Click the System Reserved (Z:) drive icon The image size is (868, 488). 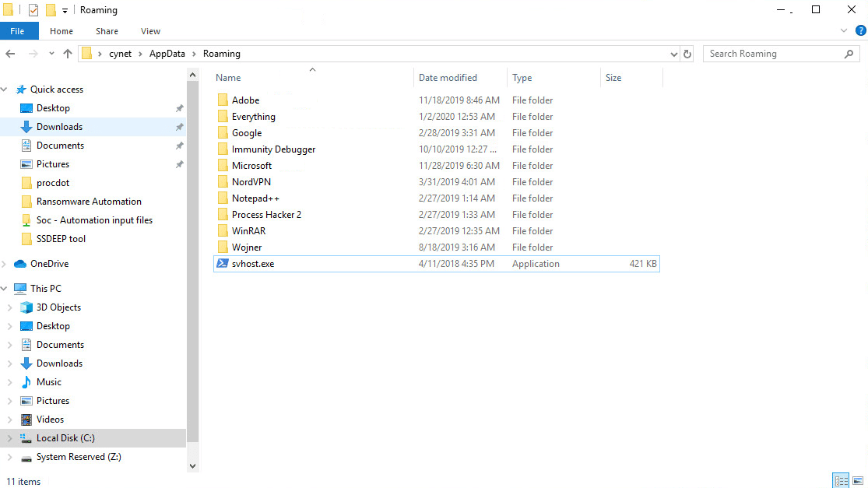pos(26,457)
